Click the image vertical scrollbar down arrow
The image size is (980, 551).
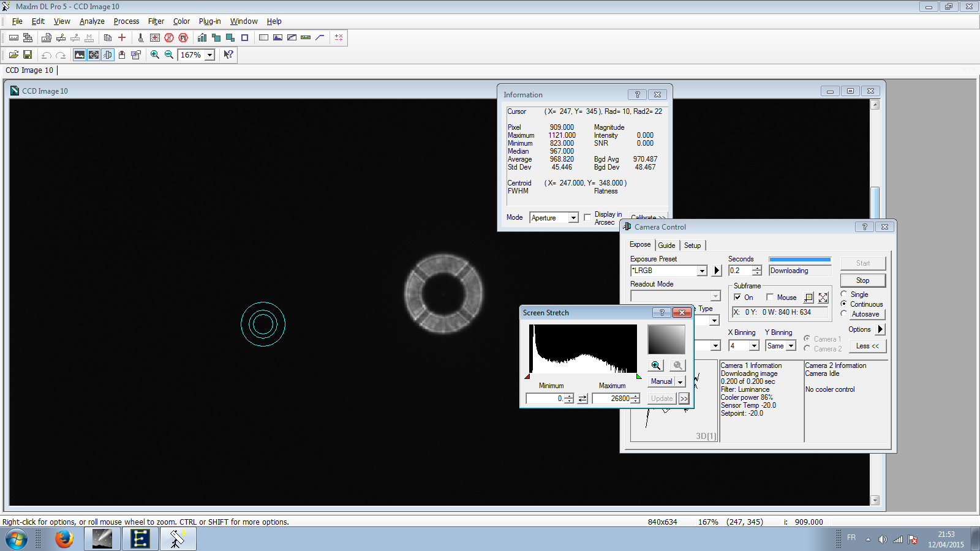(x=875, y=500)
